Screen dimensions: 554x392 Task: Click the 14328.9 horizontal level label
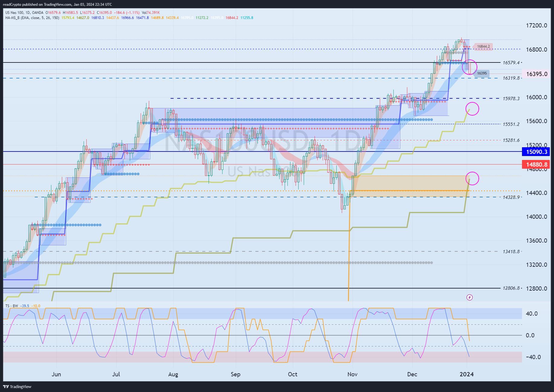(x=511, y=197)
